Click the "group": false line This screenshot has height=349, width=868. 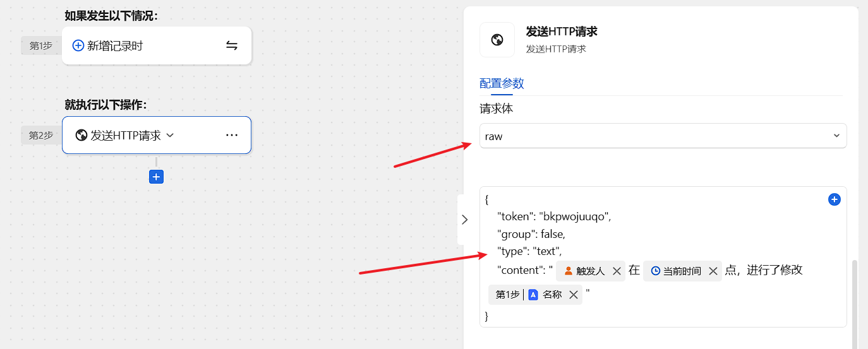tap(531, 234)
